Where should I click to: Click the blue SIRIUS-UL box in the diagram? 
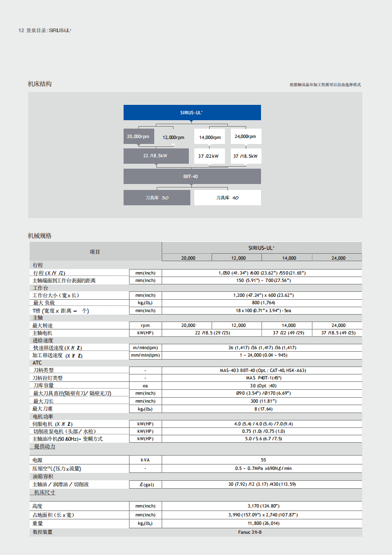192,113
